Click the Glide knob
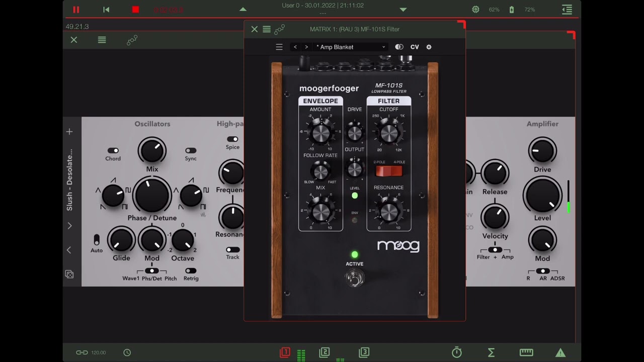 pos(121,240)
